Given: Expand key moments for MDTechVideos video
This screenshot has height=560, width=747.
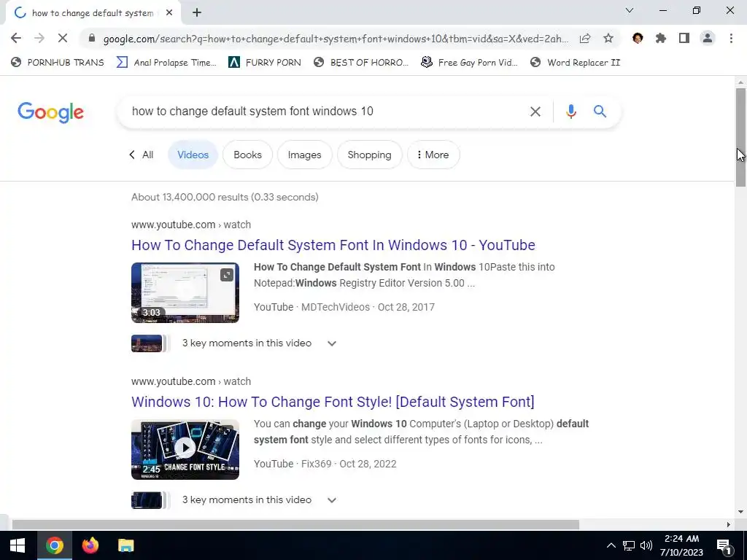Looking at the screenshot, I should (x=332, y=343).
